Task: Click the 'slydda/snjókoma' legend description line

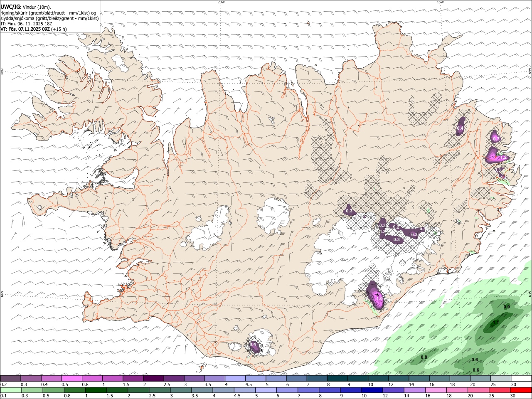Action: tap(50, 18)
